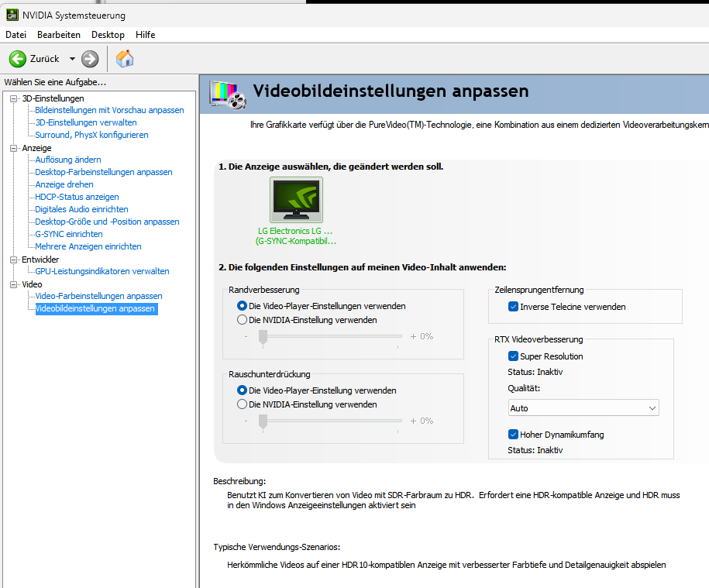Open GPU-Leistungsindikatoren verwalten

(102, 271)
